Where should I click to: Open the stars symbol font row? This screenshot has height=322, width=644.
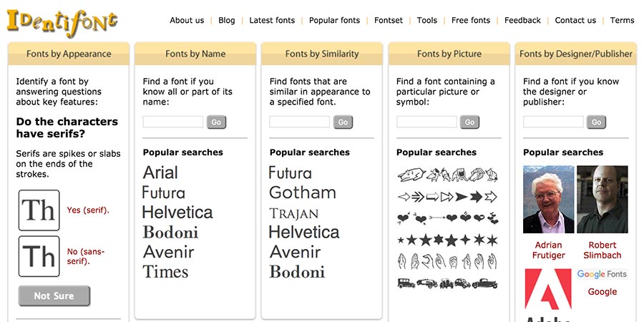click(x=447, y=240)
